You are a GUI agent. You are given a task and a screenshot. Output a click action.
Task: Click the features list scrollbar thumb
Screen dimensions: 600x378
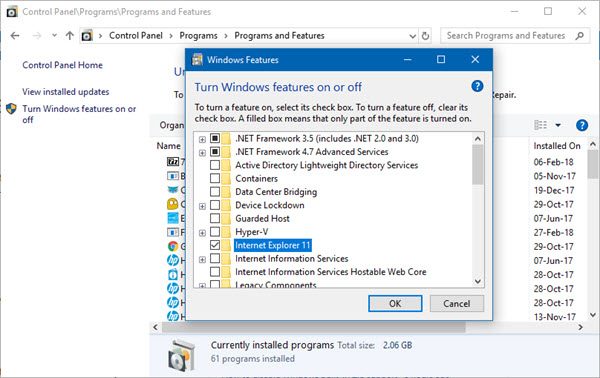click(x=478, y=165)
